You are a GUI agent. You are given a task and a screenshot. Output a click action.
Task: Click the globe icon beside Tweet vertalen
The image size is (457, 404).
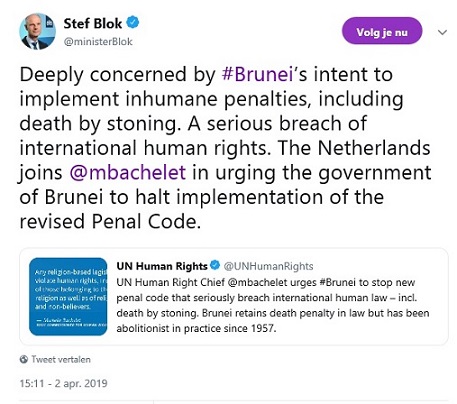coord(24,359)
